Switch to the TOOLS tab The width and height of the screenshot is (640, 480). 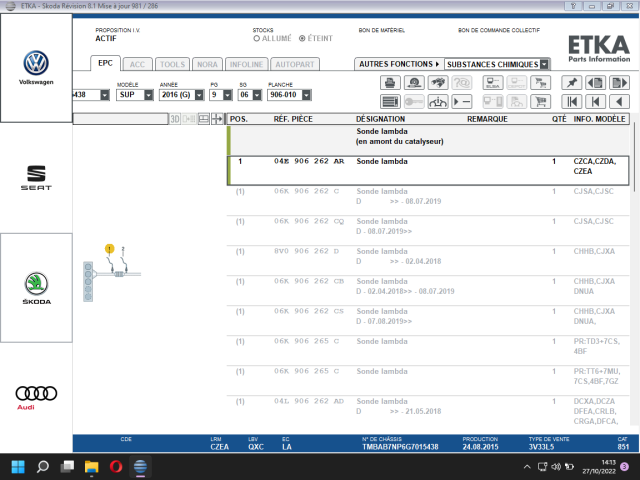coord(172,64)
